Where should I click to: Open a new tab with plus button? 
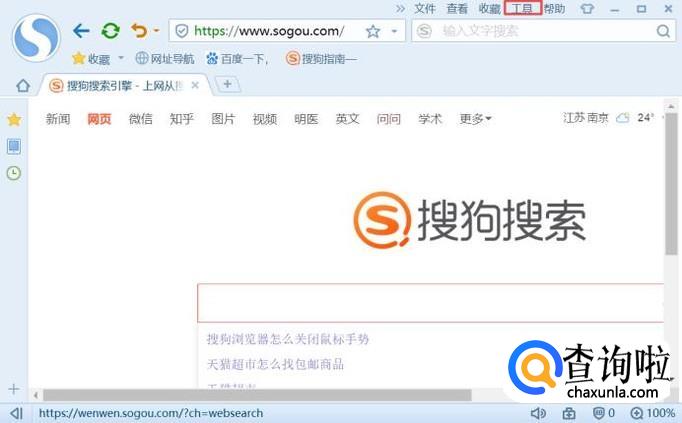point(227,84)
